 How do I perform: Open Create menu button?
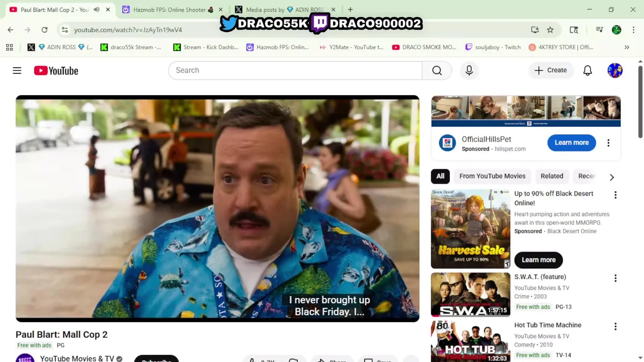(551, 70)
